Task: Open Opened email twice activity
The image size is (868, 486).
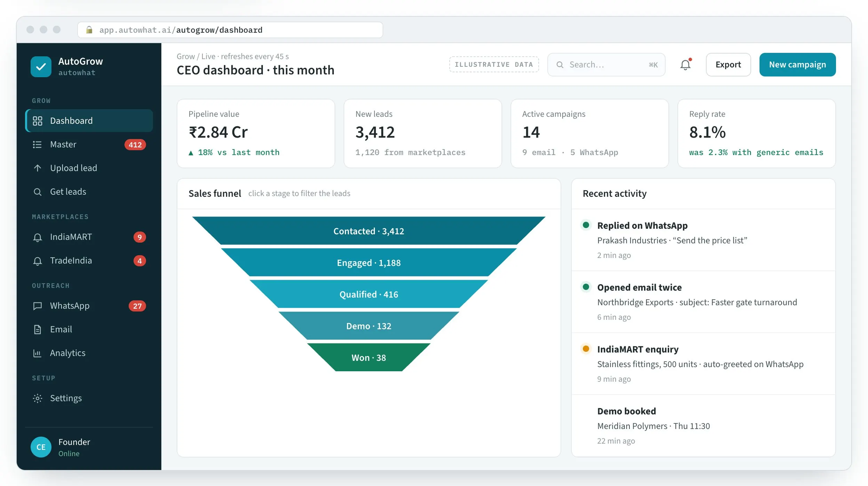Action: (703, 302)
